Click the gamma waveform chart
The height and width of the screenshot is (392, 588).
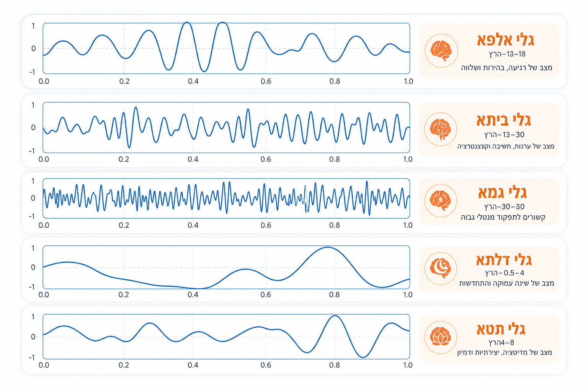(x=226, y=198)
